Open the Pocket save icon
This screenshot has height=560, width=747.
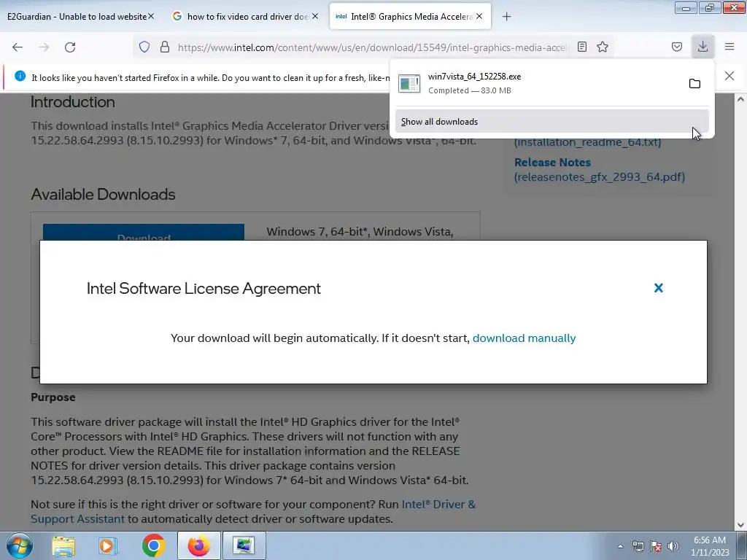tap(676, 47)
